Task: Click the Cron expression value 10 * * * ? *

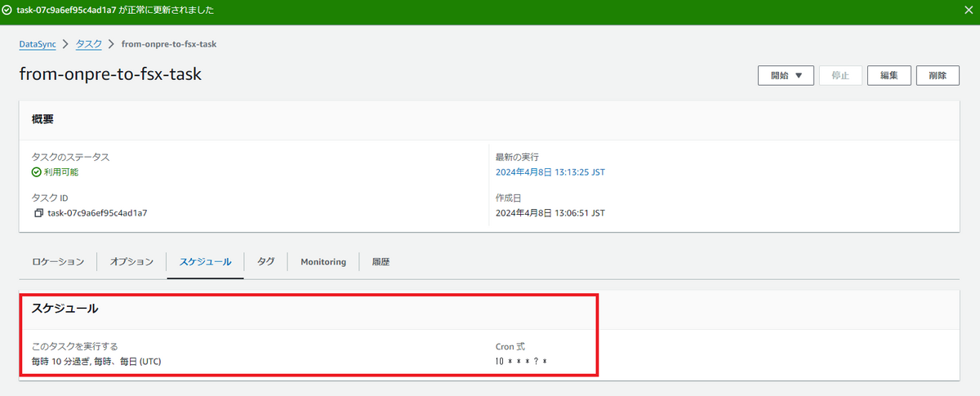Action: 519,361
